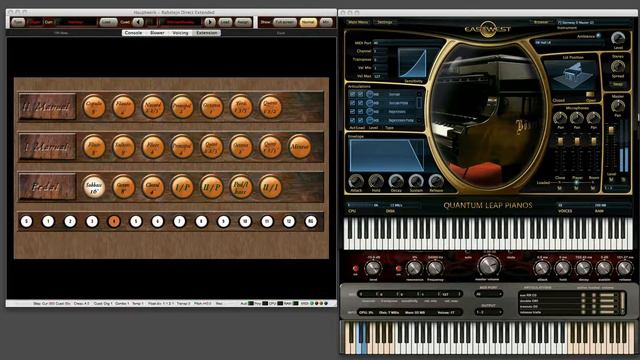Open the Steinway D Master instrument dropdown

tap(595, 22)
